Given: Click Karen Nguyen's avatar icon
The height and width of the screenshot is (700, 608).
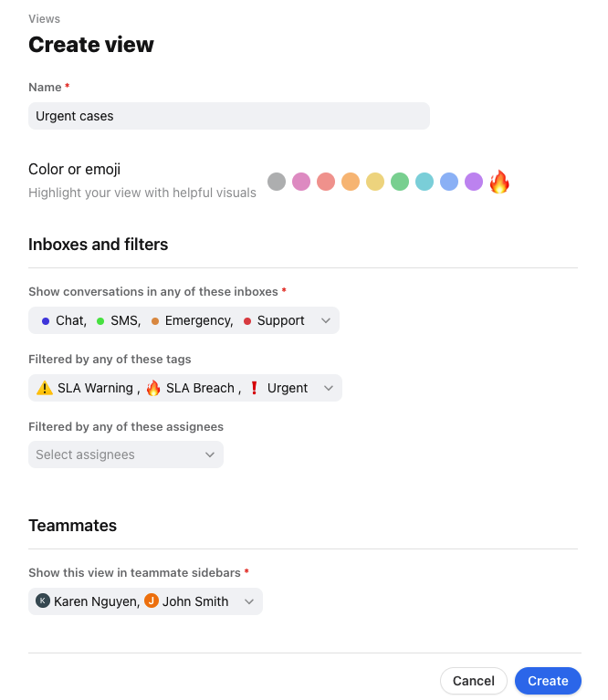Looking at the screenshot, I should (43, 601).
